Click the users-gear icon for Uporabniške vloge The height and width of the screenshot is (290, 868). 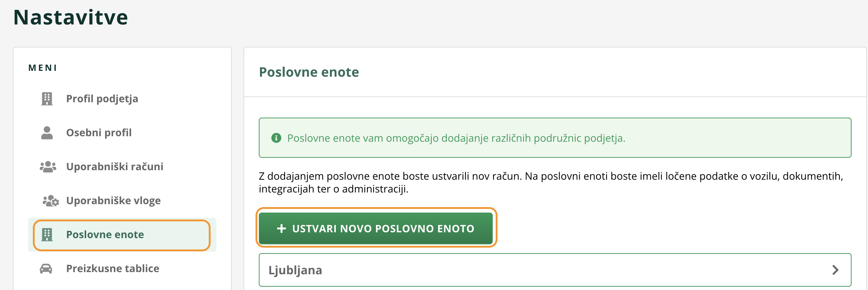(51, 201)
